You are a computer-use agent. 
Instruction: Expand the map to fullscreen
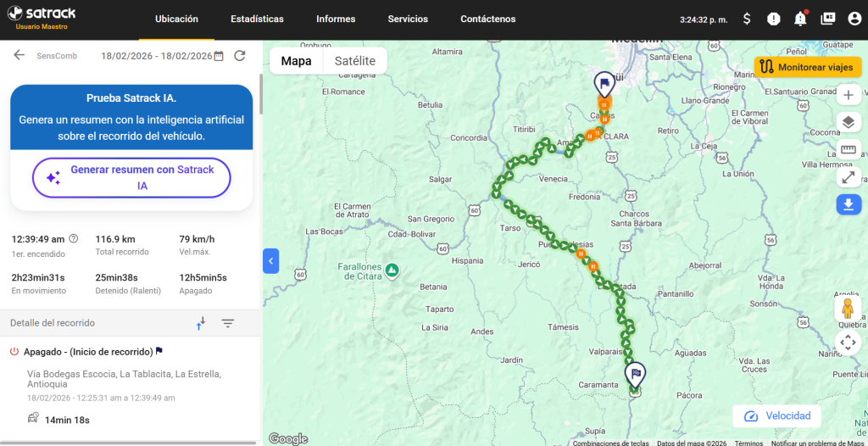click(848, 177)
